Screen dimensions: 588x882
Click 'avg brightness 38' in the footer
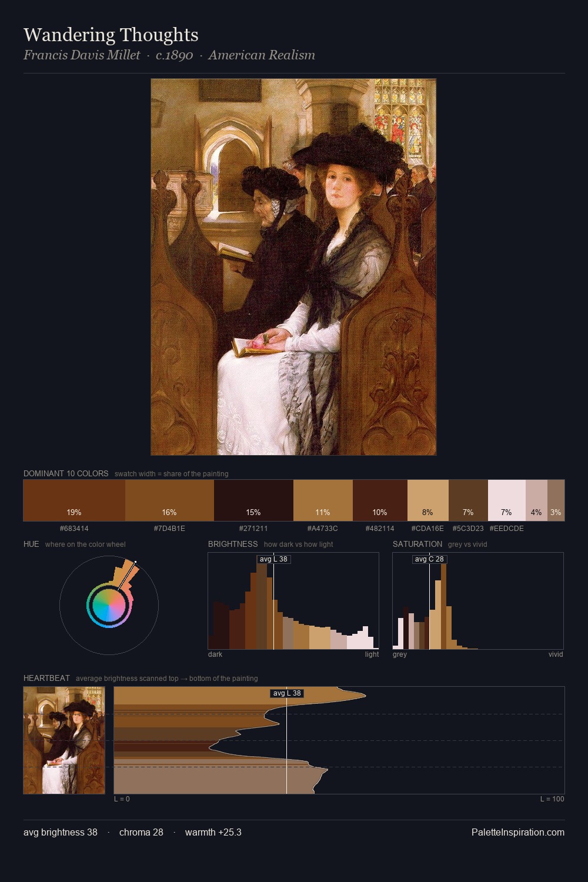pos(61,832)
